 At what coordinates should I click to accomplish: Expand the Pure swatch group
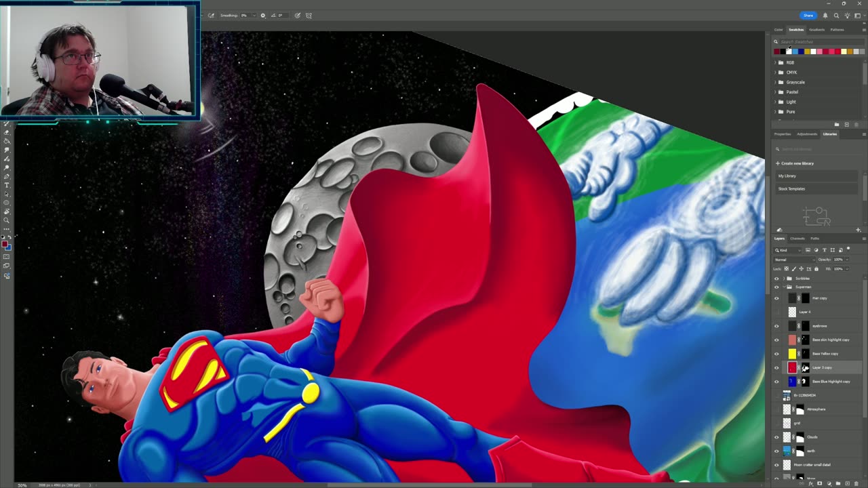tap(776, 112)
